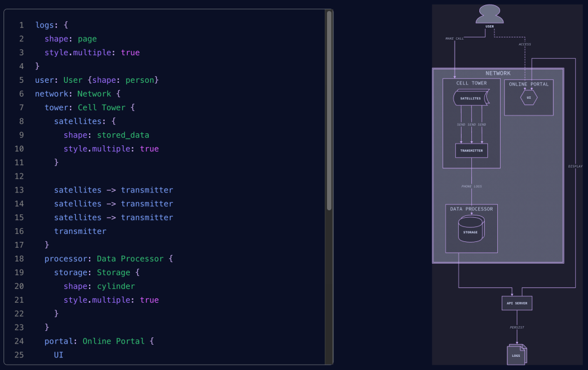
Task: Click the User person shape in diagram
Action: pos(489,14)
